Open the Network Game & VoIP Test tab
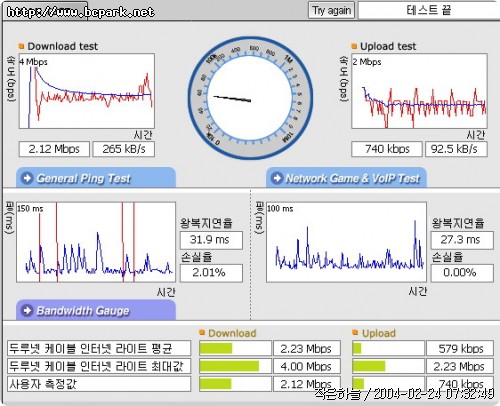This screenshot has height=406, width=500. click(x=346, y=178)
